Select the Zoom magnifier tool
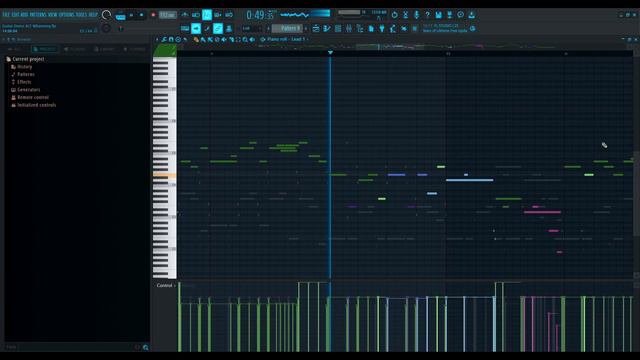This screenshot has width=640, height=360. coord(245,40)
